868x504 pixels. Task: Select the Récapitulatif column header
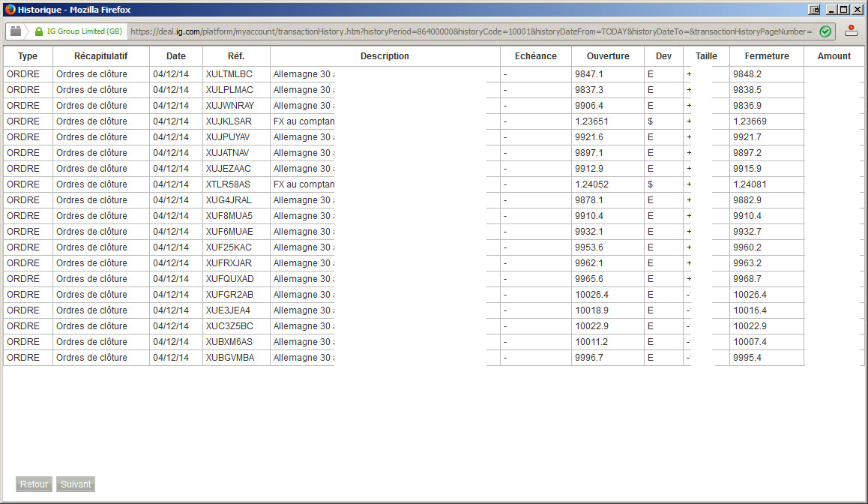[100, 56]
